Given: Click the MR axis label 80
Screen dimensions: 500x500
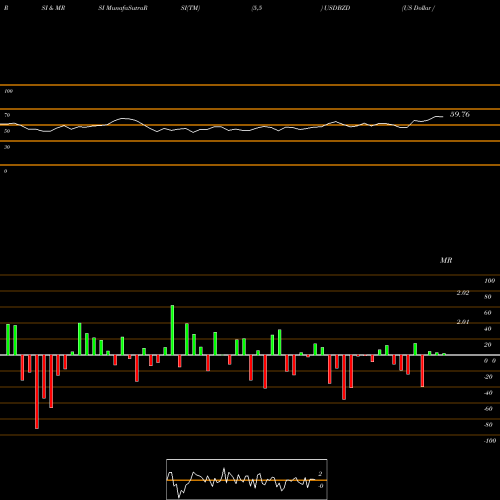Looking at the screenshot, I should point(488,297).
